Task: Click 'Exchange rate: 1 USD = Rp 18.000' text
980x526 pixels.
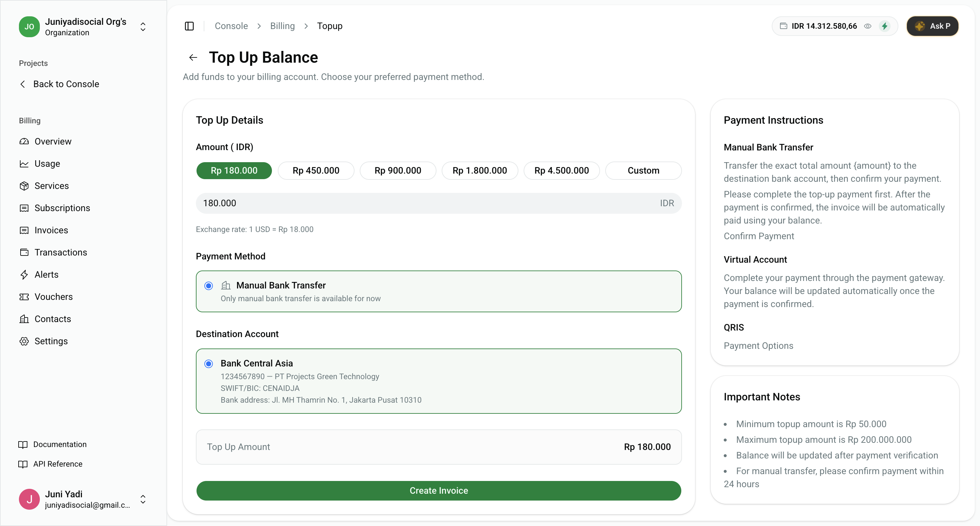Action: click(x=255, y=229)
